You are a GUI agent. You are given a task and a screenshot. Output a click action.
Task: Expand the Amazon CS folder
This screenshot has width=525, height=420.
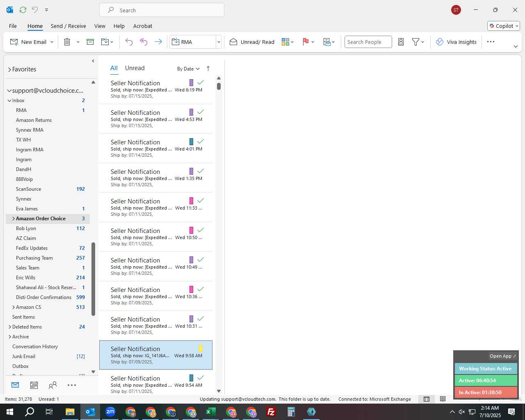[x=14, y=307]
